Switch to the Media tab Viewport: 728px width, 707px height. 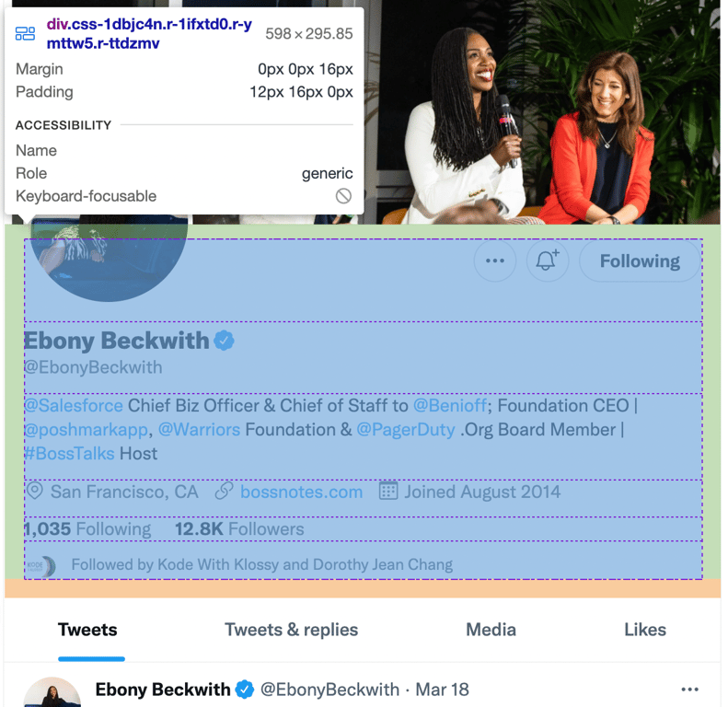click(491, 631)
